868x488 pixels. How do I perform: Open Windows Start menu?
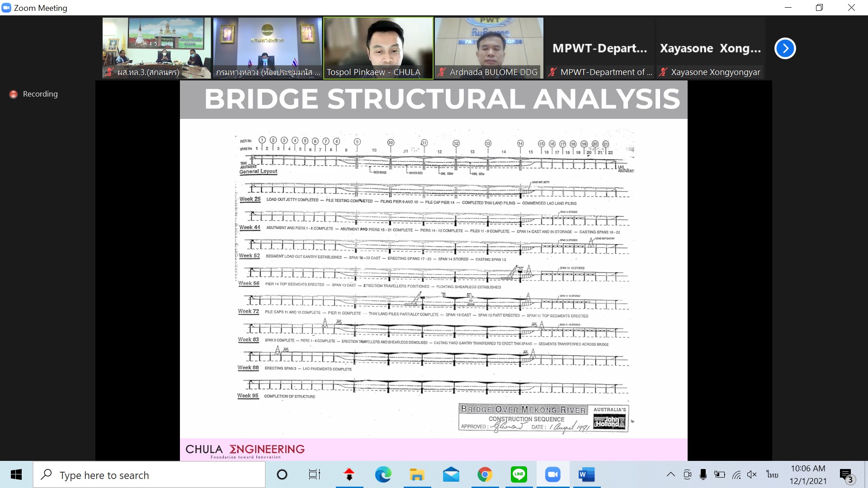16,474
